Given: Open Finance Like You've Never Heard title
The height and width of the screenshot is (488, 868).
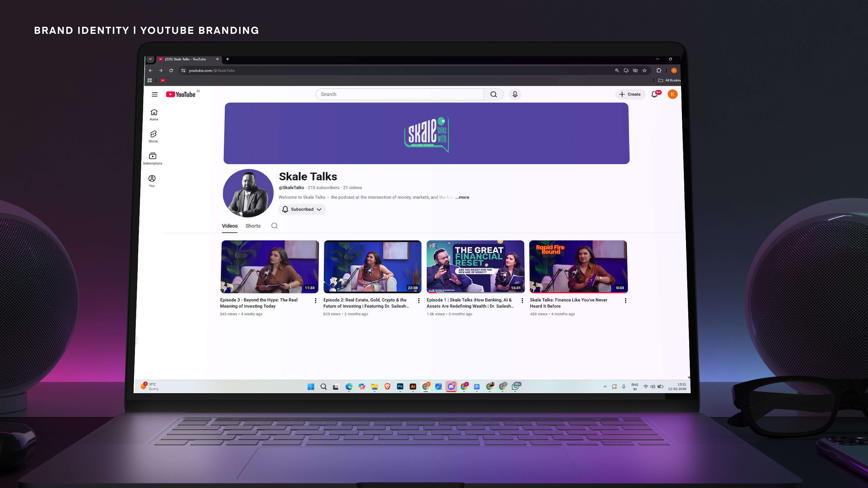Looking at the screenshot, I should [x=569, y=303].
